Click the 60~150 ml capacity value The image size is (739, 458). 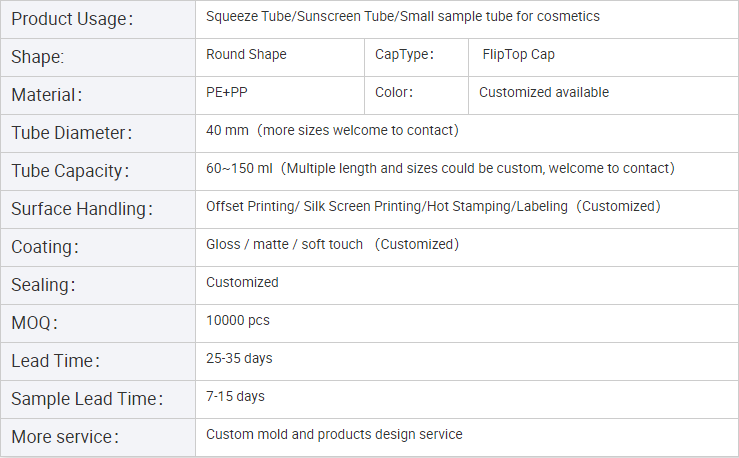pos(440,168)
